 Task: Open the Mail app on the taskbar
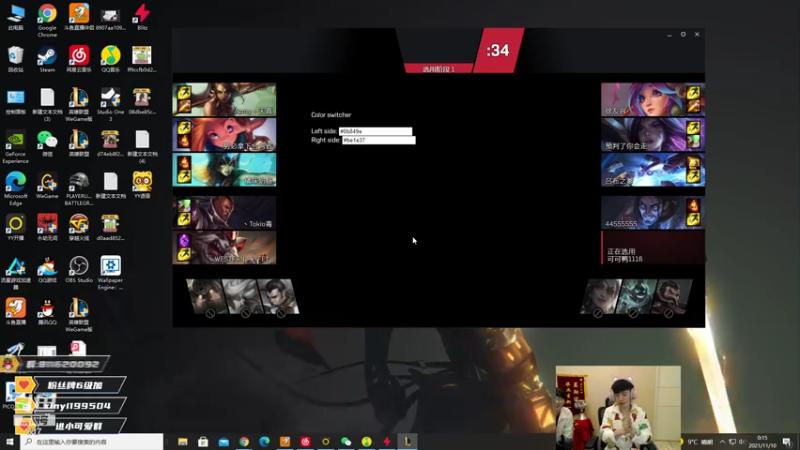click(x=223, y=441)
